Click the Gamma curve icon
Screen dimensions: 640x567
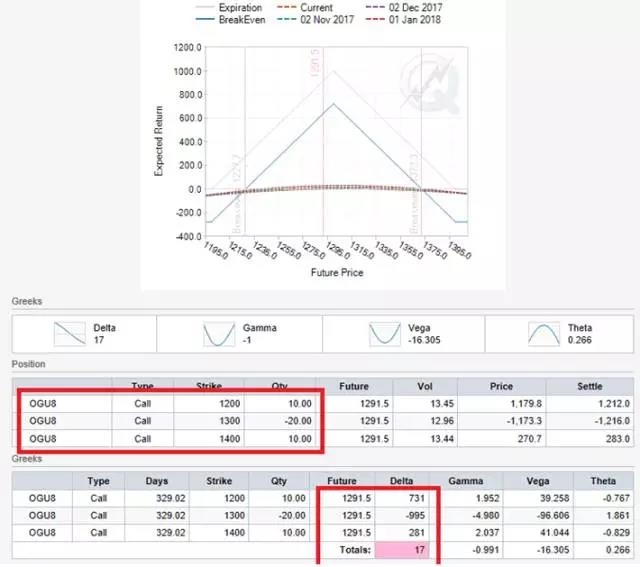[x=219, y=334]
